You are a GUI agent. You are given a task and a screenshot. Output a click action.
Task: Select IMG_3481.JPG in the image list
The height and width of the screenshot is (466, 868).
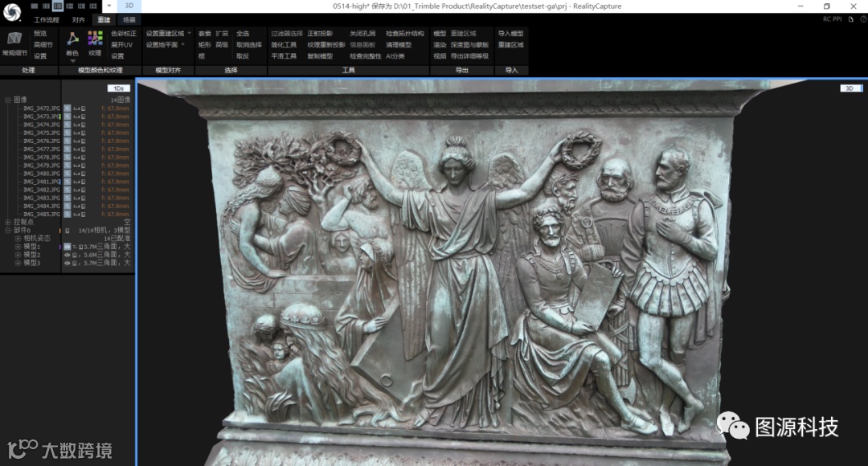(x=42, y=182)
